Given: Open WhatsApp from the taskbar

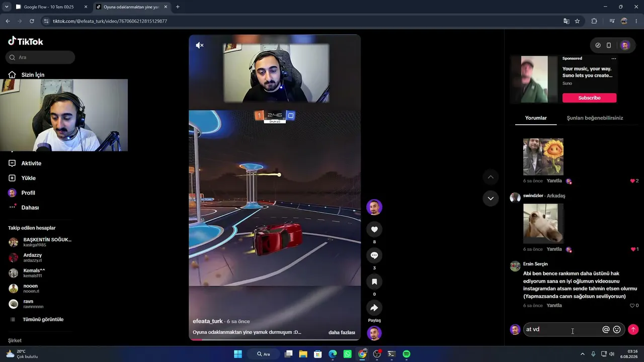Looking at the screenshot, I should [348, 354].
